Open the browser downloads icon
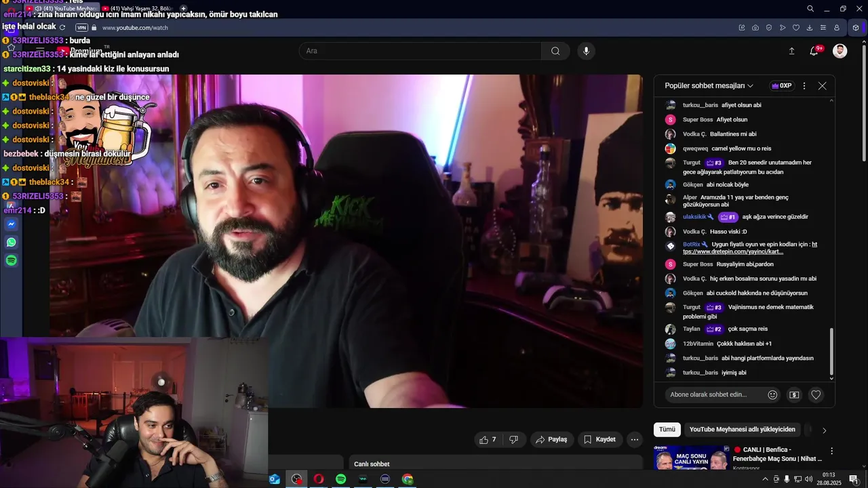 (x=810, y=28)
